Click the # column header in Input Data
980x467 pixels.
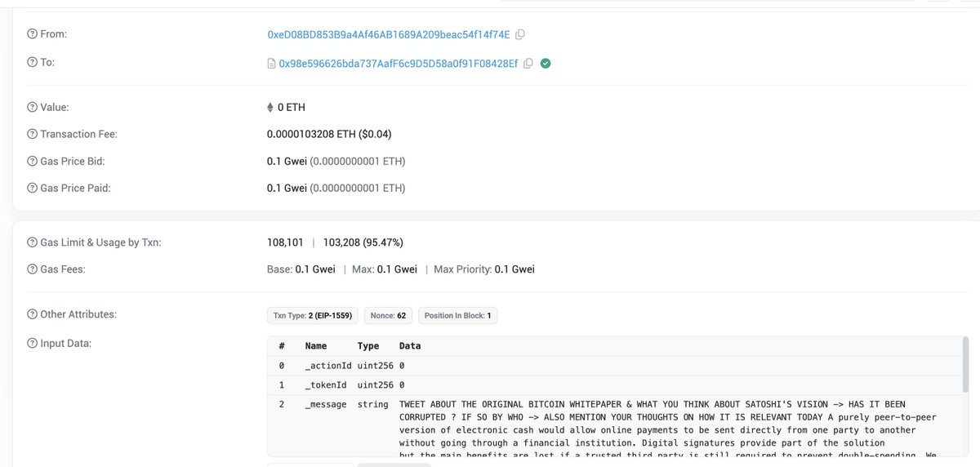point(282,346)
